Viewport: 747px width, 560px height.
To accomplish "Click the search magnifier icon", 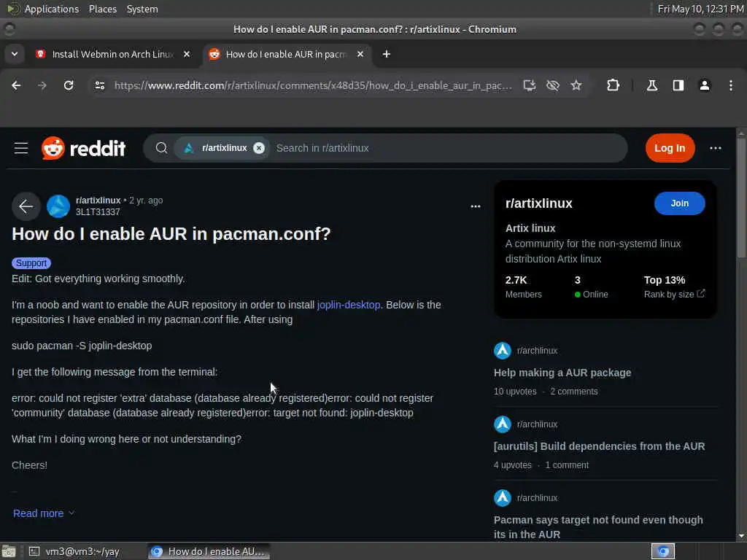I will click(x=161, y=148).
